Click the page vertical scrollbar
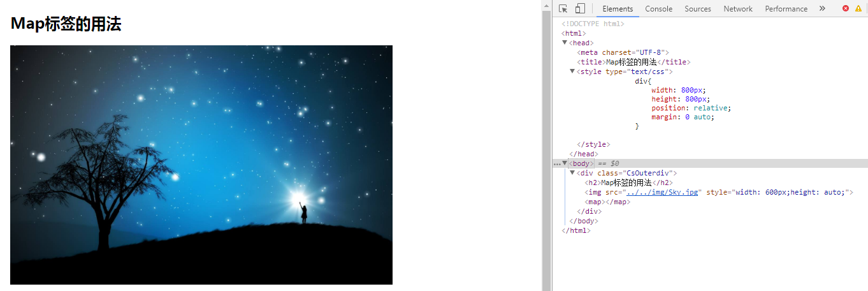 (546, 145)
